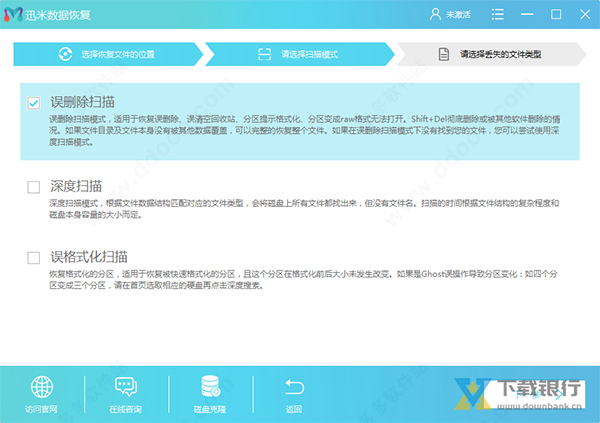Viewport: 600px width, 423px height.
Task: Maximize the window
Action: (x=556, y=15)
